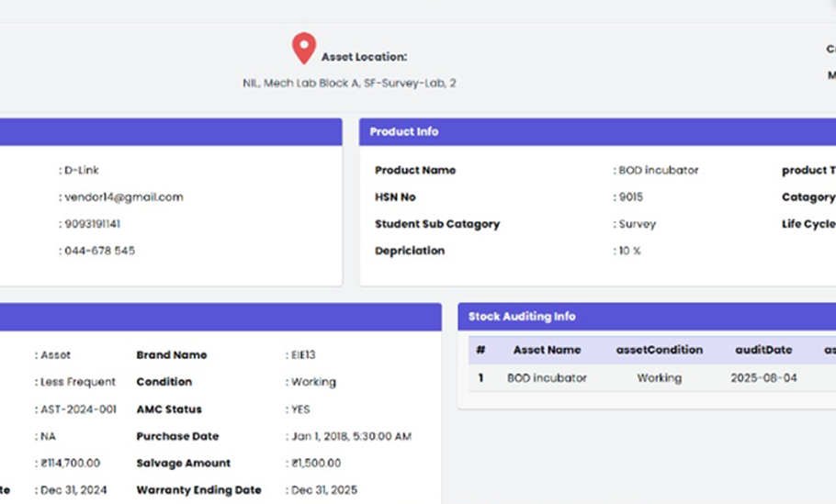Click the Salvage Amount value ₹1,500.00
The width and height of the screenshot is (836, 504).
coord(316,464)
